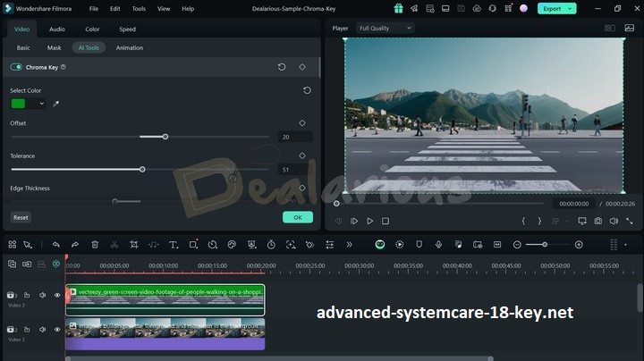Add text with the T tool
Image resolution: width=644 pixels, height=361 pixels.
tap(173, 244)
